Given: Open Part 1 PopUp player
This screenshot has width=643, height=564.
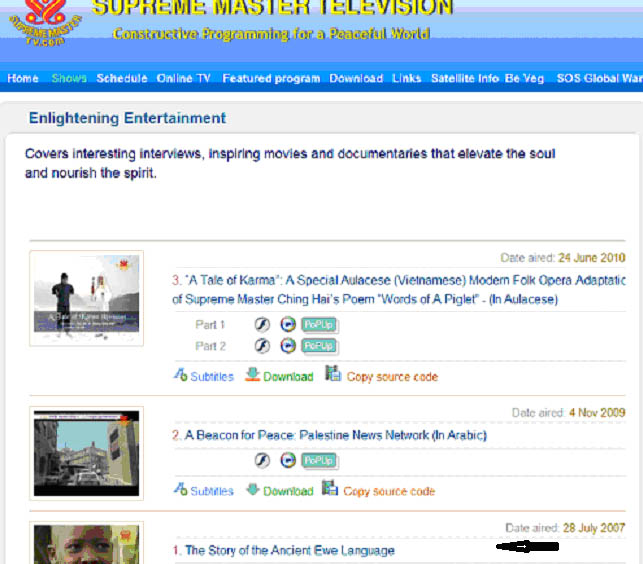Looking at the screenshot, I should (x=319, y=325).
